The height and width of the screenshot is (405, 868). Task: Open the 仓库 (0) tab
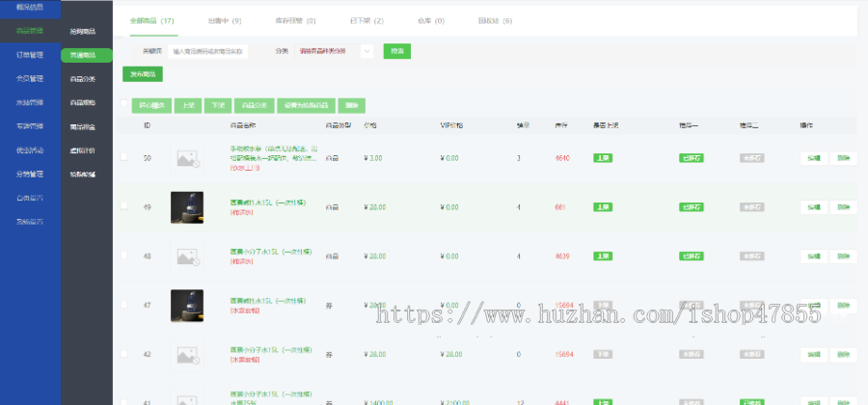[x=431, y=21]
